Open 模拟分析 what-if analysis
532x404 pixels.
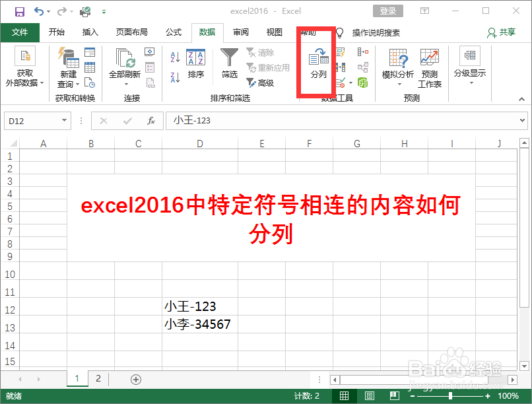tap(397, 67)
